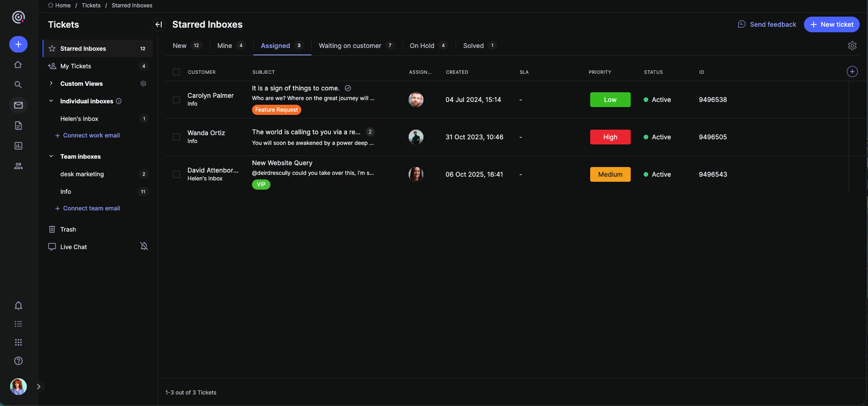Tick the Wanda Ortiz ticket checkbox
Screen dimensions: 868x406
point(176,137)
